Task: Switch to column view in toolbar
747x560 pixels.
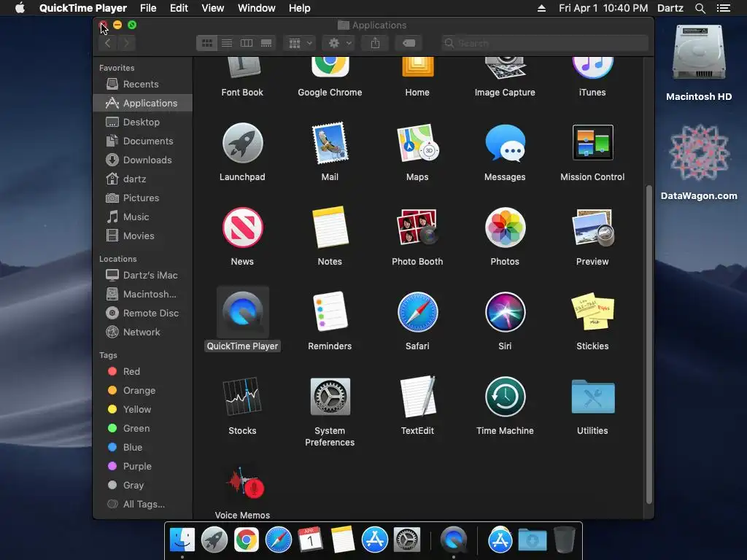Action: coord(247,43)
